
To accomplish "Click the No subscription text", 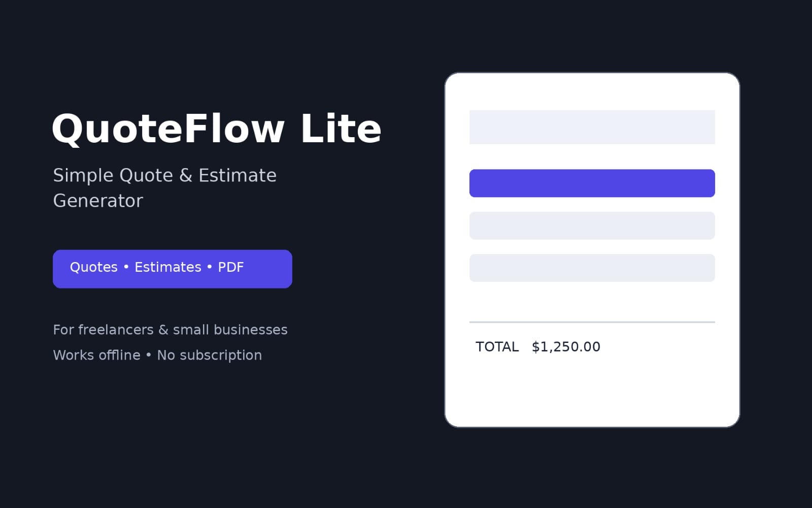I will pos(210,355).
